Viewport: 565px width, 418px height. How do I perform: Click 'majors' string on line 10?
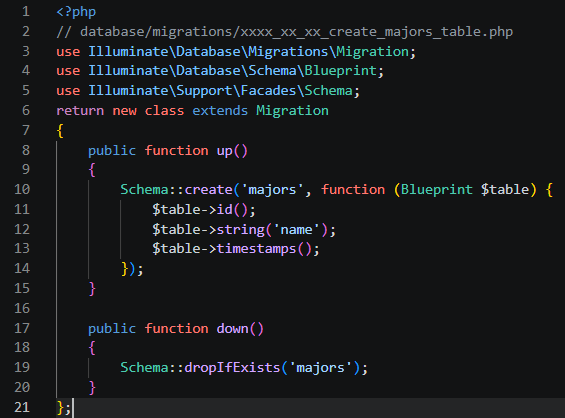coord(272,190)
